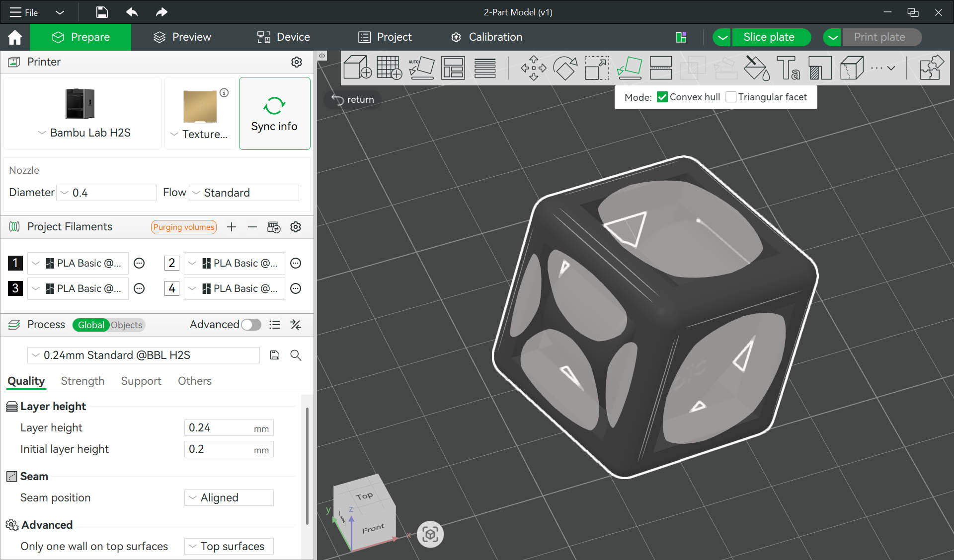The height and width of the screenshot is (560, 954).
Task: Click filament 1 color swatch
Action: 15,263
